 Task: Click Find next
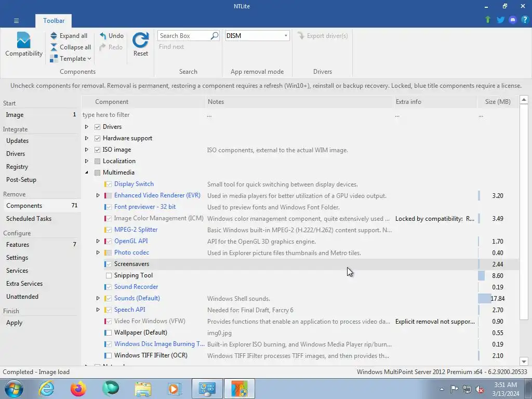(x=171, y=47)
